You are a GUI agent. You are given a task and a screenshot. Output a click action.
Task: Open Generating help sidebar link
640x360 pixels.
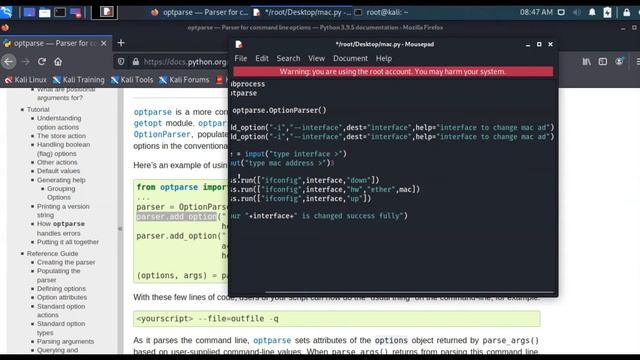61,180
